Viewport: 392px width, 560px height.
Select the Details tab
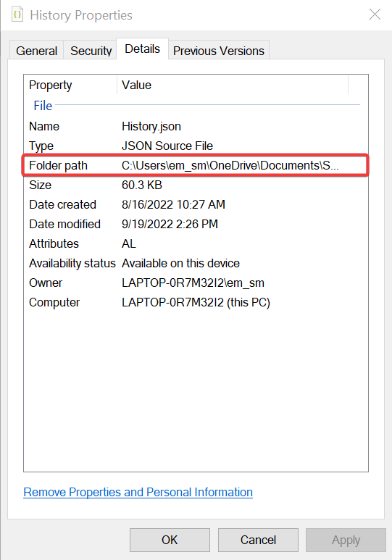[142, 49]
